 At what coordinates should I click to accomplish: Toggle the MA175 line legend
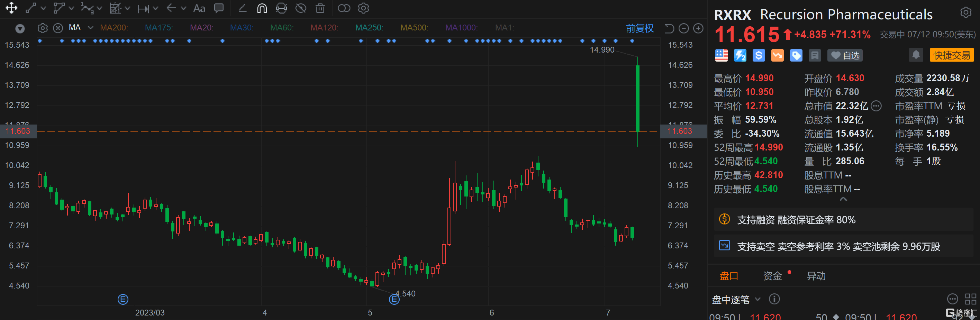pyautogui.click(x=158, y=28)
